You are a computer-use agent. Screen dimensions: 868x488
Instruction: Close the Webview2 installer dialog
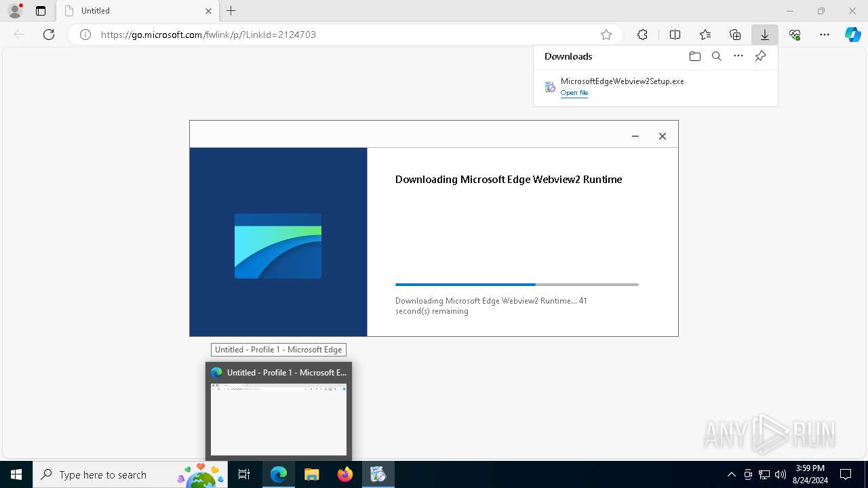663,136
